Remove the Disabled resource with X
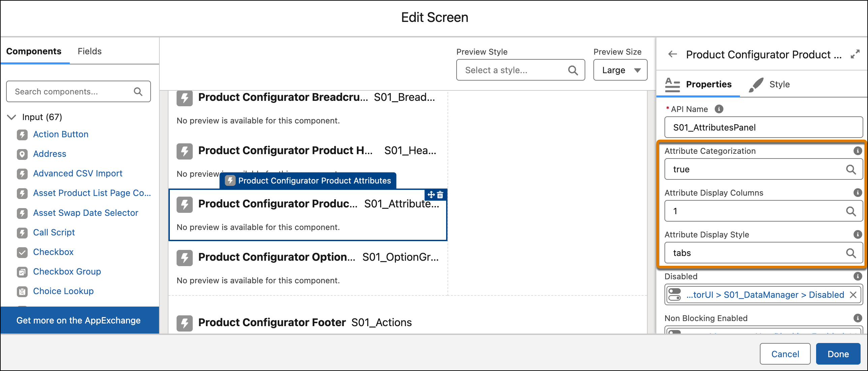 (x=853, y=295)
